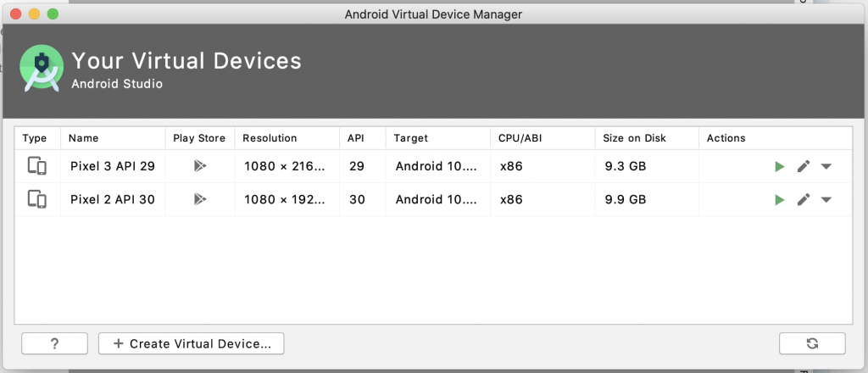Sort by the Size on Disk column header
Image resolution: width=868 pixels, height=373 pixels.
647,138
